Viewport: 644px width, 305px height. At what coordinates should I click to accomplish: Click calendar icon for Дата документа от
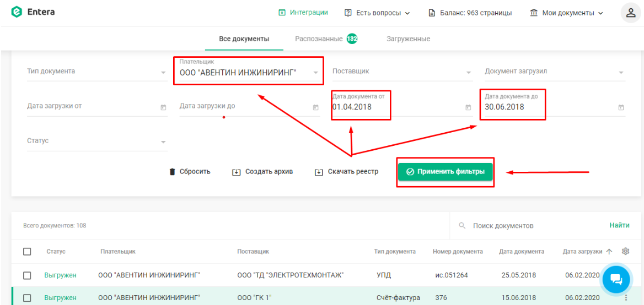(468, 107)
